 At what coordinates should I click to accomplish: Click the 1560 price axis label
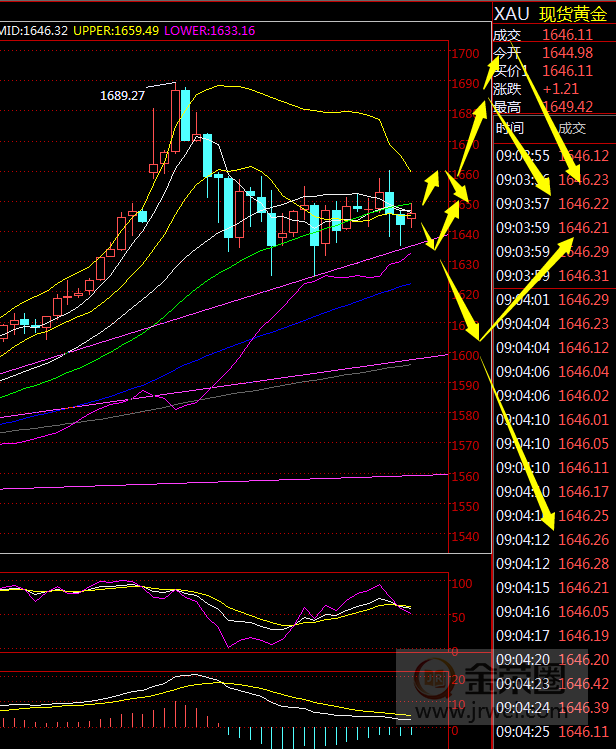click(464, 477)
